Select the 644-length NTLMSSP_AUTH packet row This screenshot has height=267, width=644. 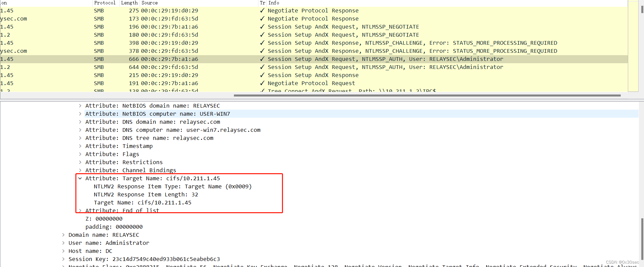coord(314,67)
